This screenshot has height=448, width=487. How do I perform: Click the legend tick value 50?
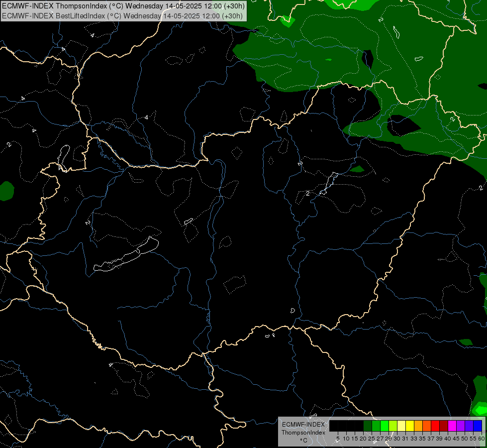[x=465, y=439]
